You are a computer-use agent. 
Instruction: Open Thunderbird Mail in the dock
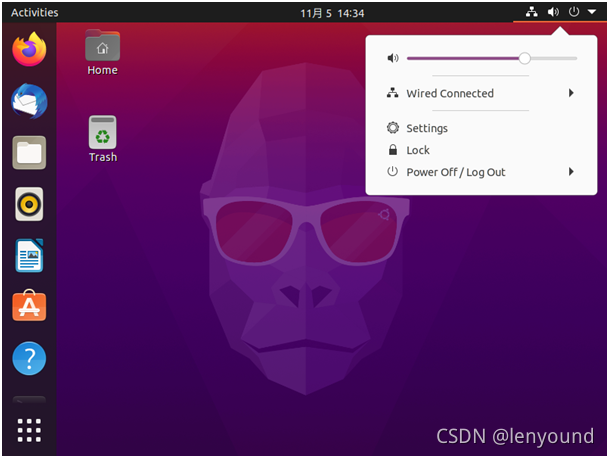tap(29, 101)
